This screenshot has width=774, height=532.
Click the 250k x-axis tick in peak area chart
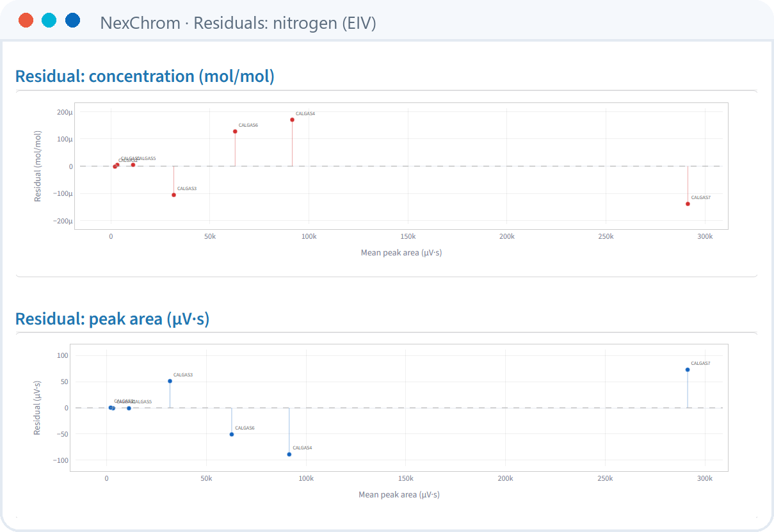[x=606, y=478]
